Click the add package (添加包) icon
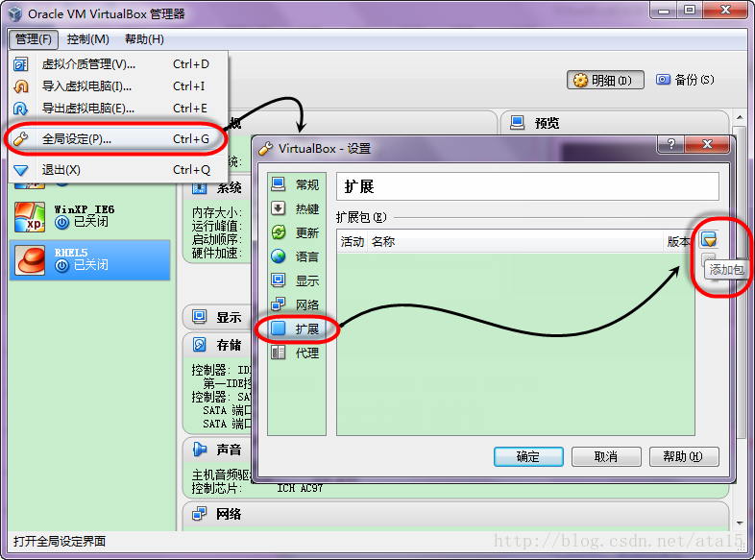This screenshot has height=560, width=755. coord(709,239)
